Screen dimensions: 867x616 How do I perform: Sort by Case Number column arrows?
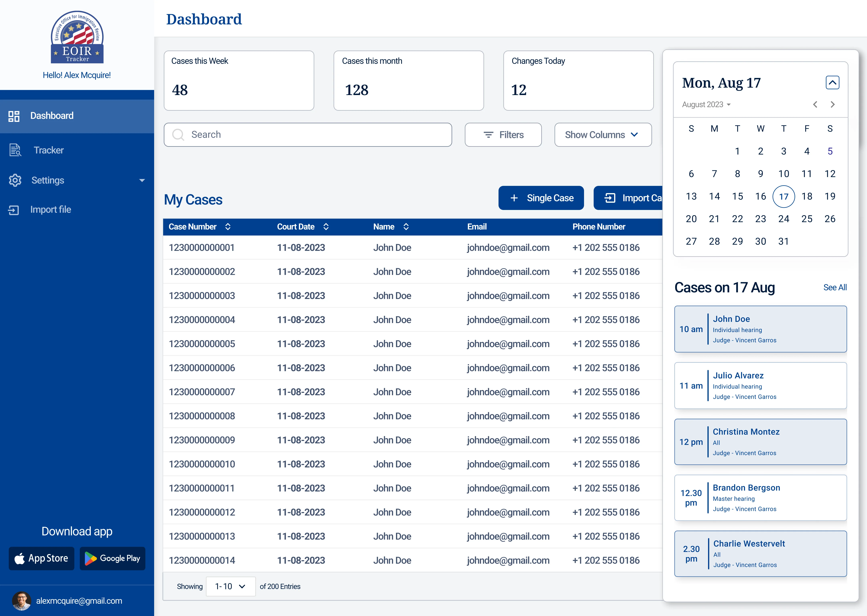click(x=228, y=227)
